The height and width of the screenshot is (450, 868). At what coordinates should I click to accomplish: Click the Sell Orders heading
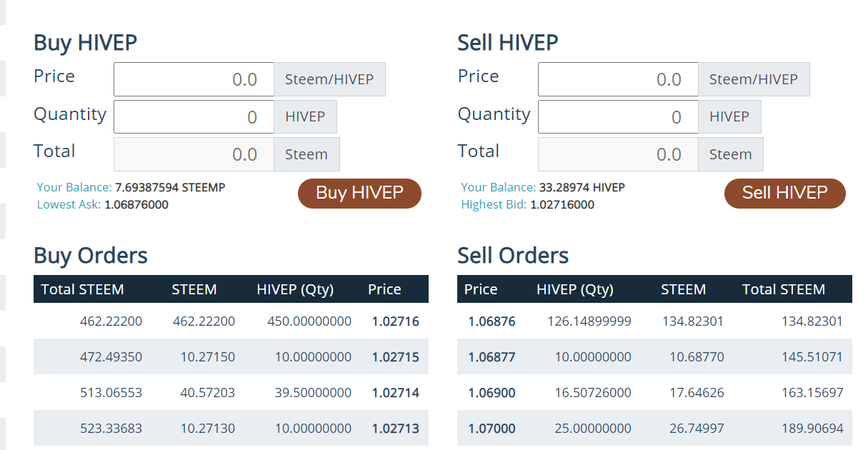point(513,255)
